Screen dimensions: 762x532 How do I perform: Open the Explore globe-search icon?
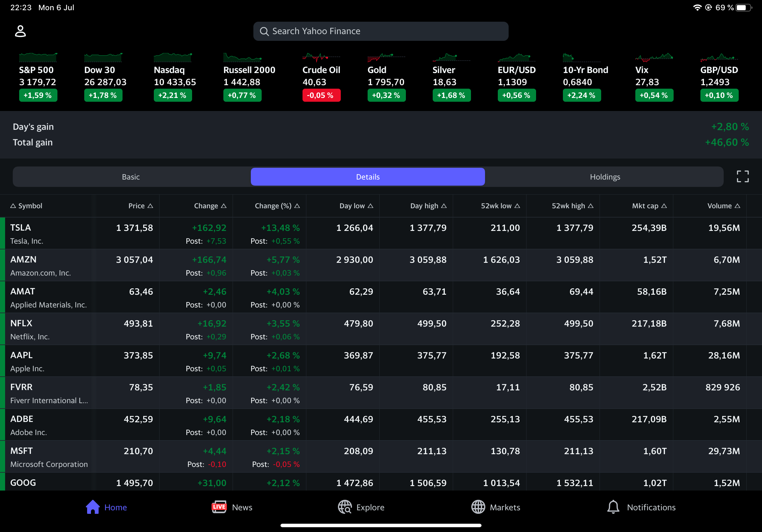coord(345,507)
